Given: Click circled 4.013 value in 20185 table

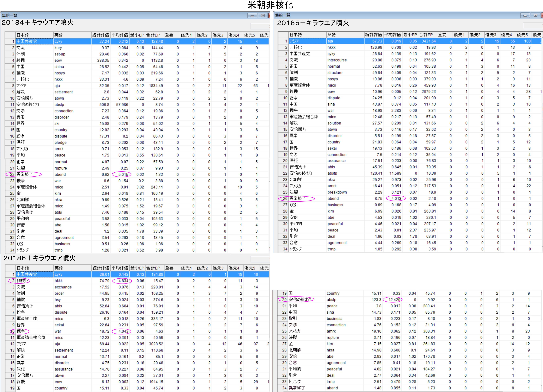Looking at the screenshot, I should point(396,198).
